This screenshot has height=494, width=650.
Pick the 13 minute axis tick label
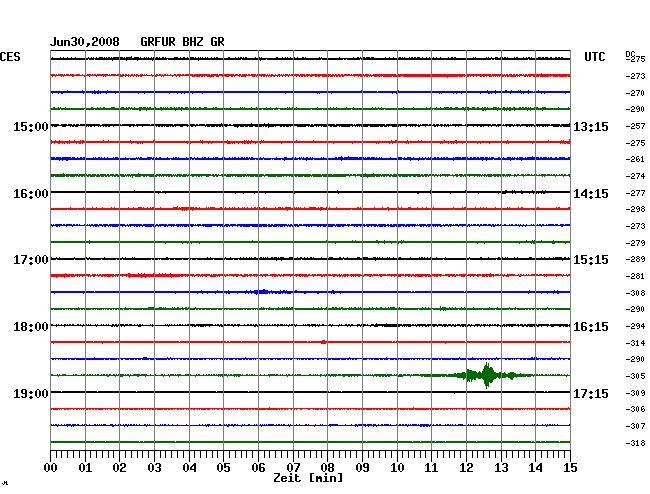(x=501, y=468)
